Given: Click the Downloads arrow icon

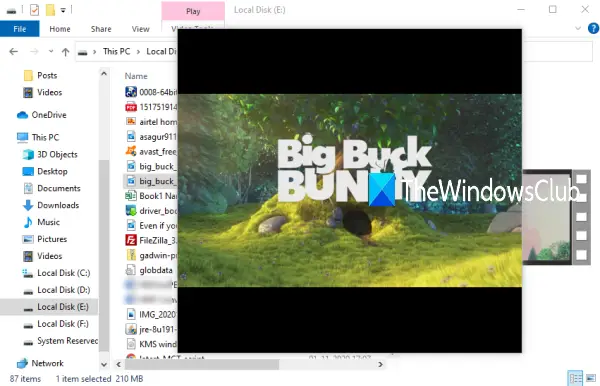Looking at the screenshot, I should 28,205.
